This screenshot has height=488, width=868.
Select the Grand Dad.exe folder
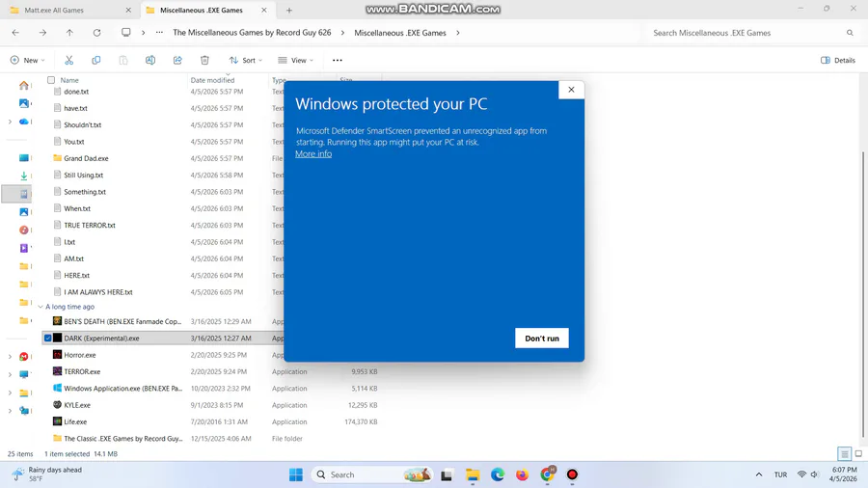pyautogui.click(x=86, y=158)
